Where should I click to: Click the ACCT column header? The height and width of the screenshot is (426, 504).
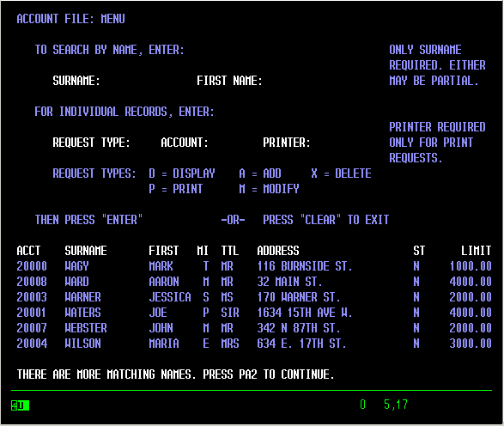[28, 251]
